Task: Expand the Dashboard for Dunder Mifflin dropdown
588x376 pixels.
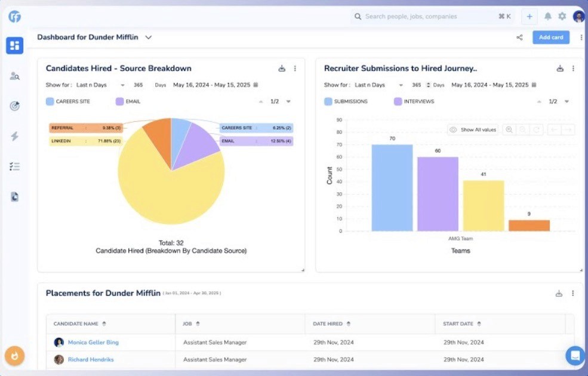Action: click(x=149, y=38)
